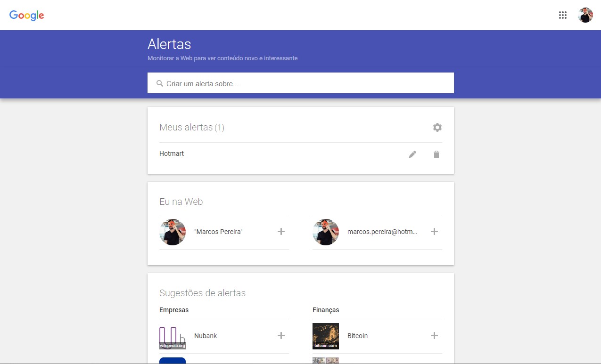Add alert for marcos.pereira@hotm... plus icon

click(x=434, y=231)
